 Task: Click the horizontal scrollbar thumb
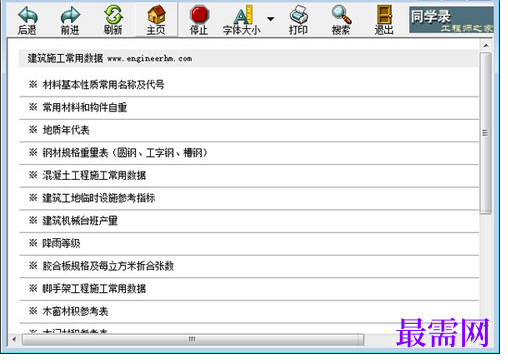(x=193, y=339)
